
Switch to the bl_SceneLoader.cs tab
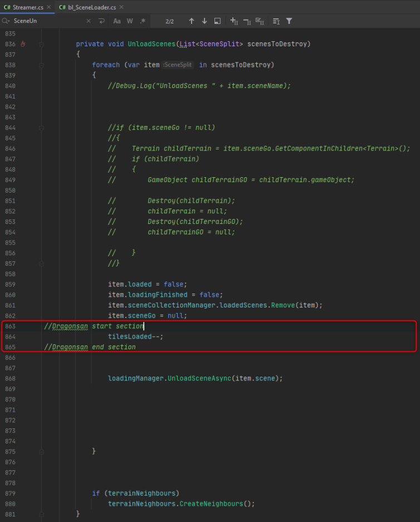click(x=91, y=7)
